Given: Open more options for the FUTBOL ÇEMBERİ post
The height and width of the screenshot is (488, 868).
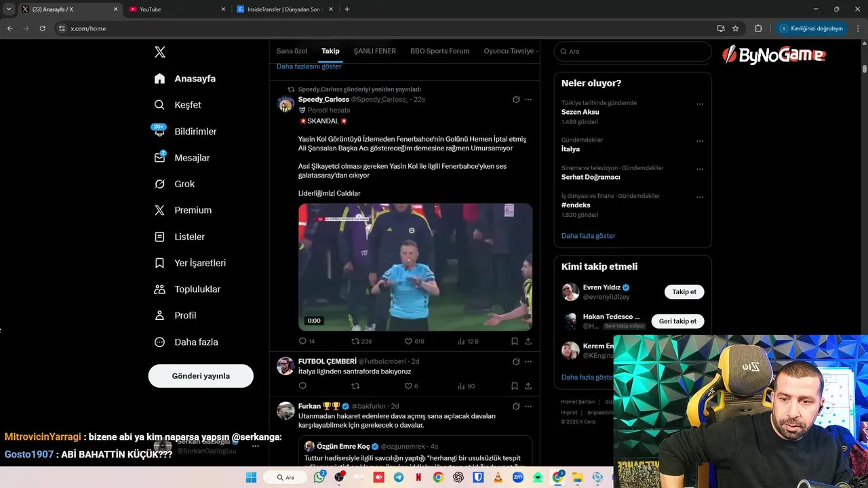Looking at the screenshot, I should pos(528,362).
